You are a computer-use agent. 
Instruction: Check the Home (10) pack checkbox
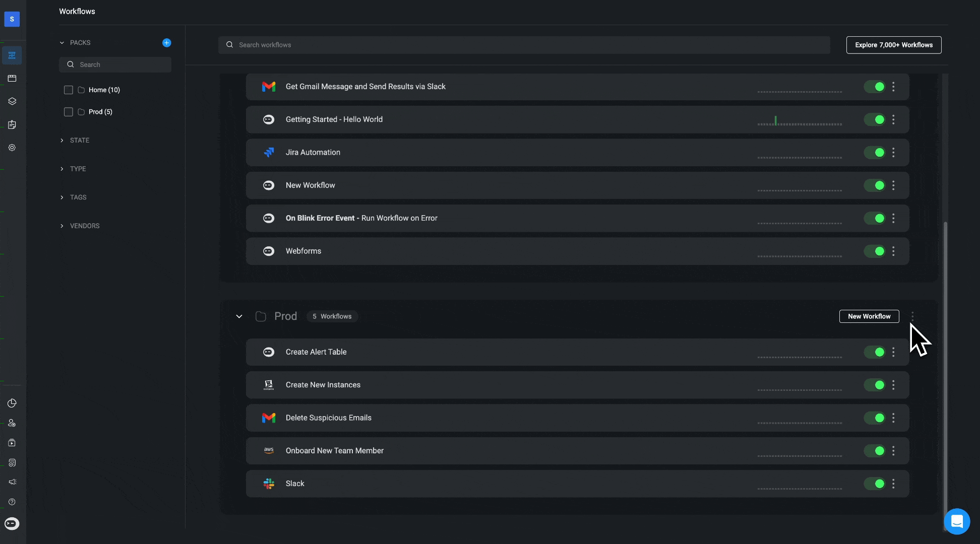click(x=69, y=90)
